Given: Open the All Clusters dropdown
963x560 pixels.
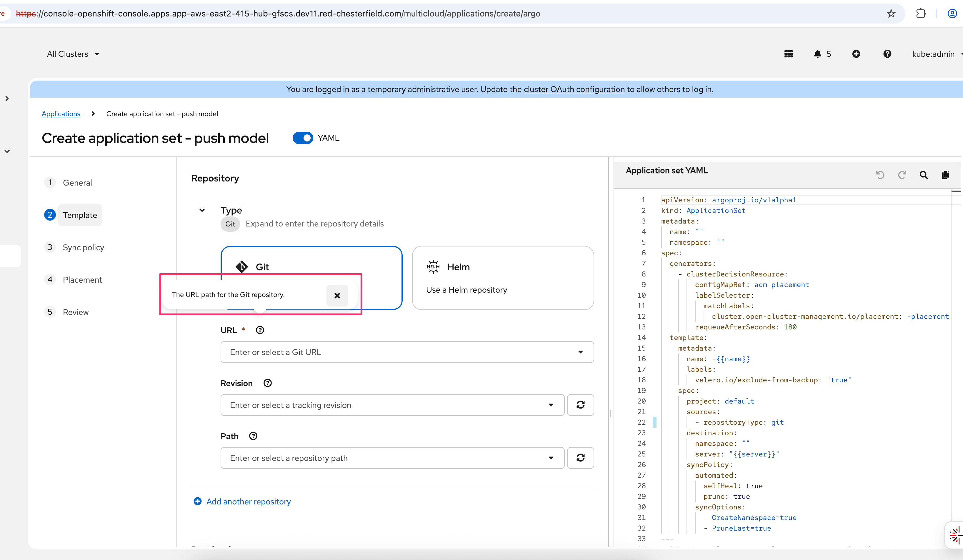Looking at the screenshot, I should pyautogui.click(x=73, y=54).
